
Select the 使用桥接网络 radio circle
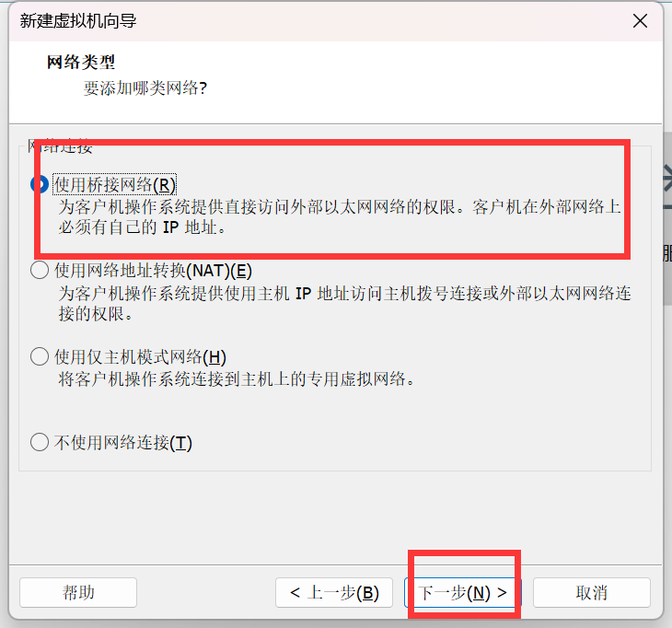click(x=40, y=185)
